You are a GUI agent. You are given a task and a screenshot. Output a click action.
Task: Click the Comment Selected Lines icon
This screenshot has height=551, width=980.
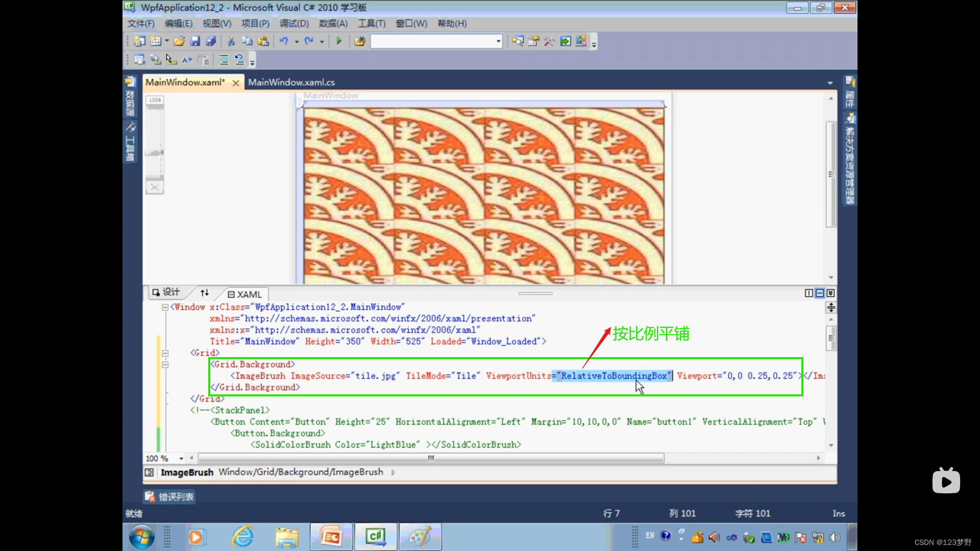click(x=224, y=60)
